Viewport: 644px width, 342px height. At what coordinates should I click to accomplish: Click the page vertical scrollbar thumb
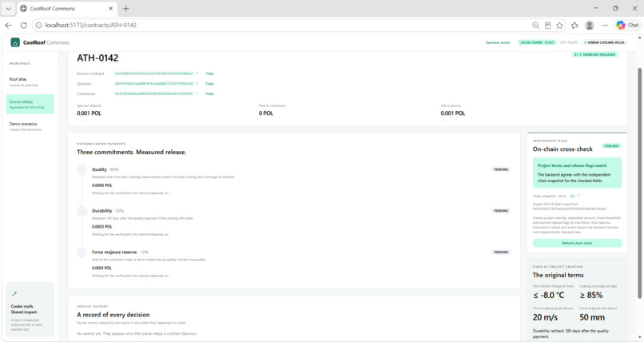coord(639,183)
